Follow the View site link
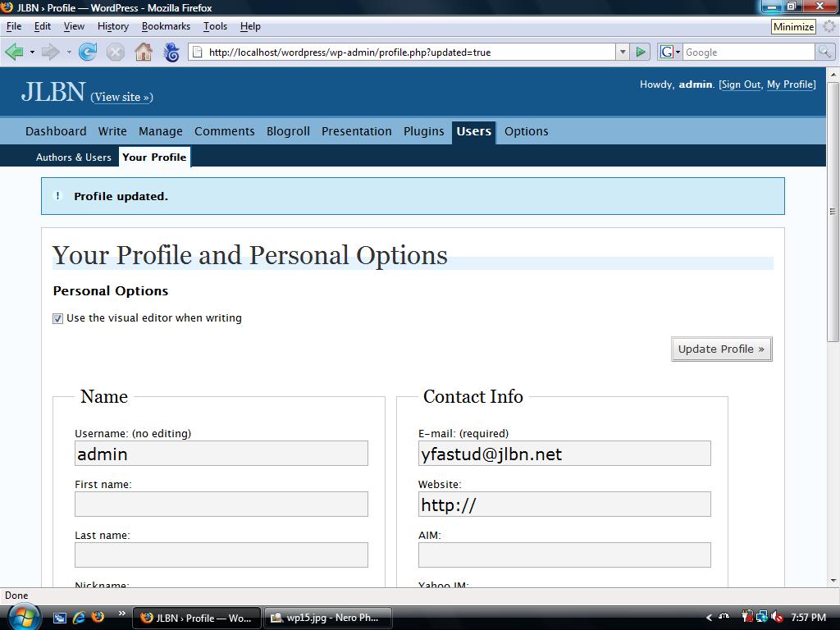 [121, 97]
